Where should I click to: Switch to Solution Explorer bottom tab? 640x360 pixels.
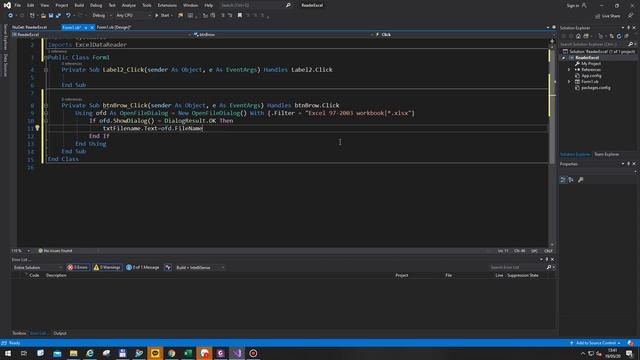[x=575, y=154]
